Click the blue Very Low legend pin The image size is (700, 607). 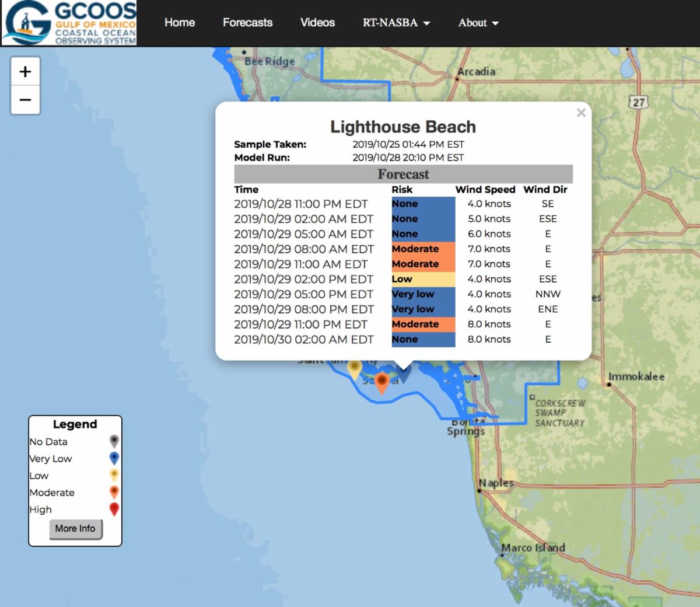114,458
